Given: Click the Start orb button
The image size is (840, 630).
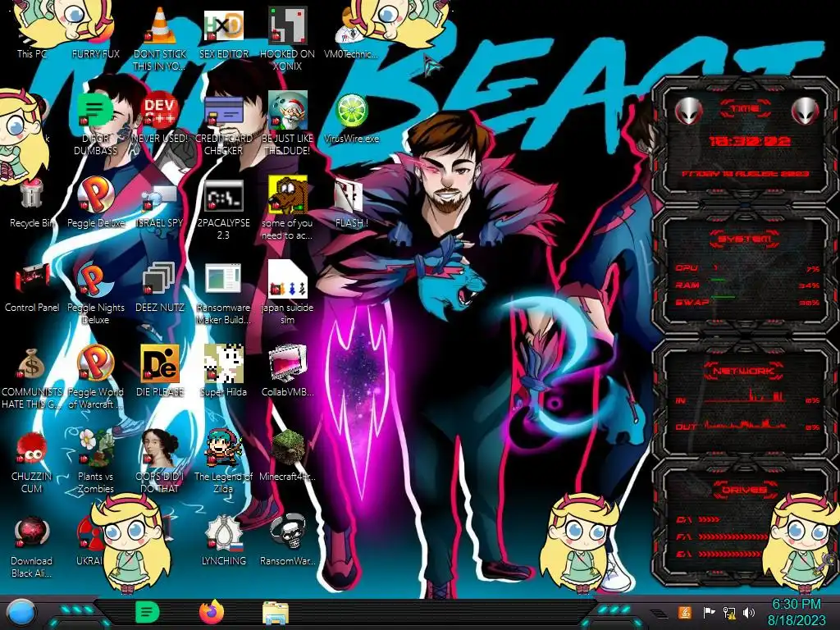Looking at the screenshot, I should click(21, 613).
